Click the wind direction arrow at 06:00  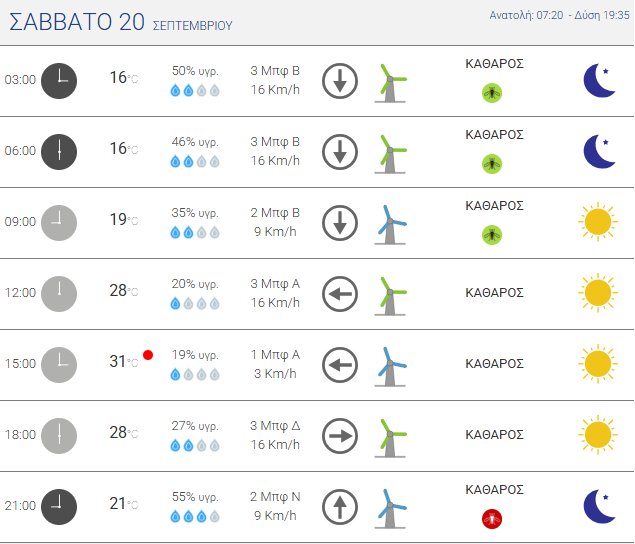340,151
